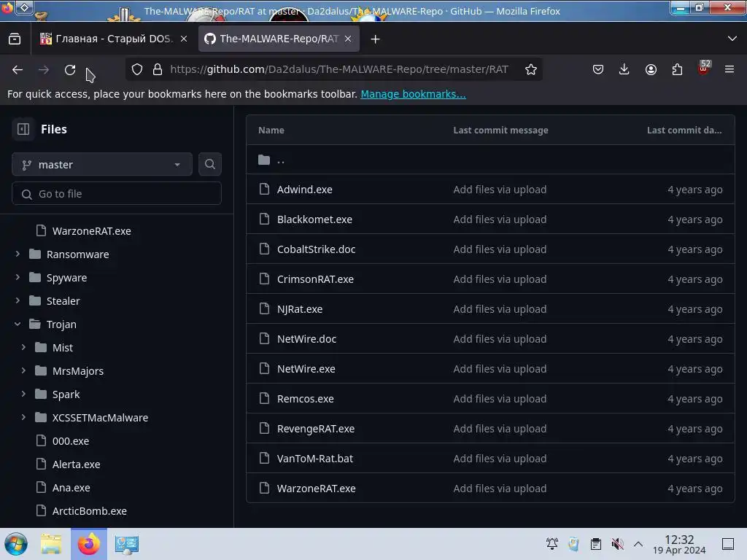The width and height of the screenshot is (747, 560).
Task: Select WarzoneRAT.exe in file tree
Action: (x=91, y=231)
